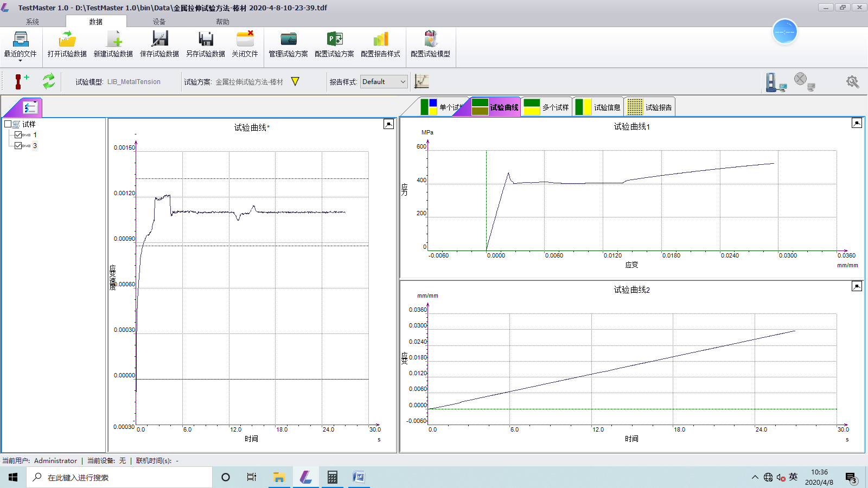Click the green refresh arrows icon

click(x=49, y=81)
